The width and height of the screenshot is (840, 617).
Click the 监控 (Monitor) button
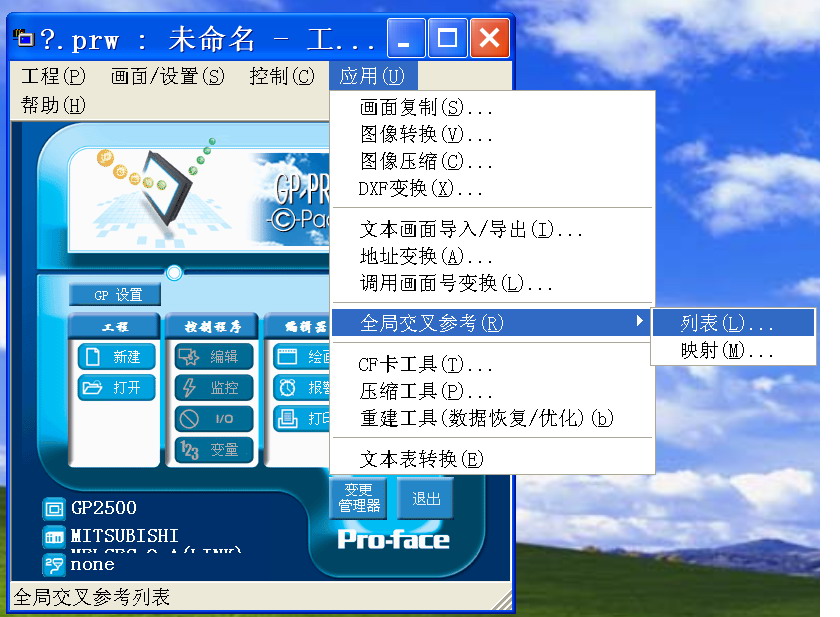[213, 388]
